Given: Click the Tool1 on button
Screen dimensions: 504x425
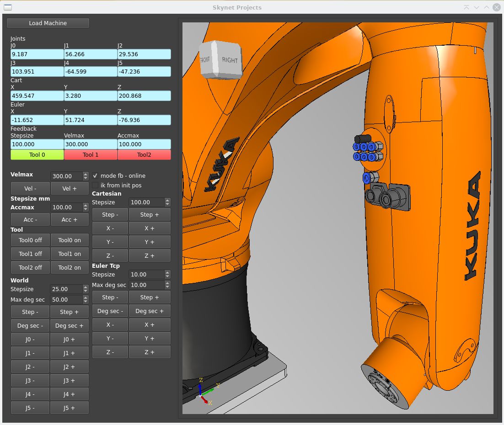Looking at the screenshot, I should 70,254.
